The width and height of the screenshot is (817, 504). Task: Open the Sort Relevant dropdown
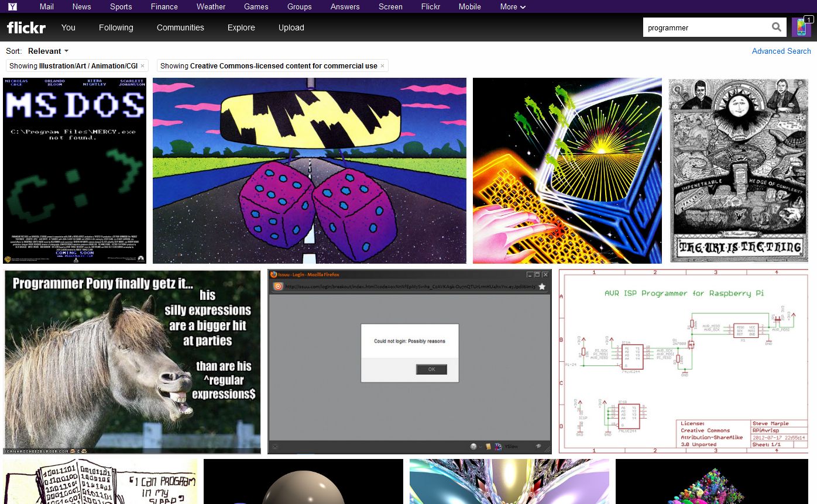(x=48, y=51)
